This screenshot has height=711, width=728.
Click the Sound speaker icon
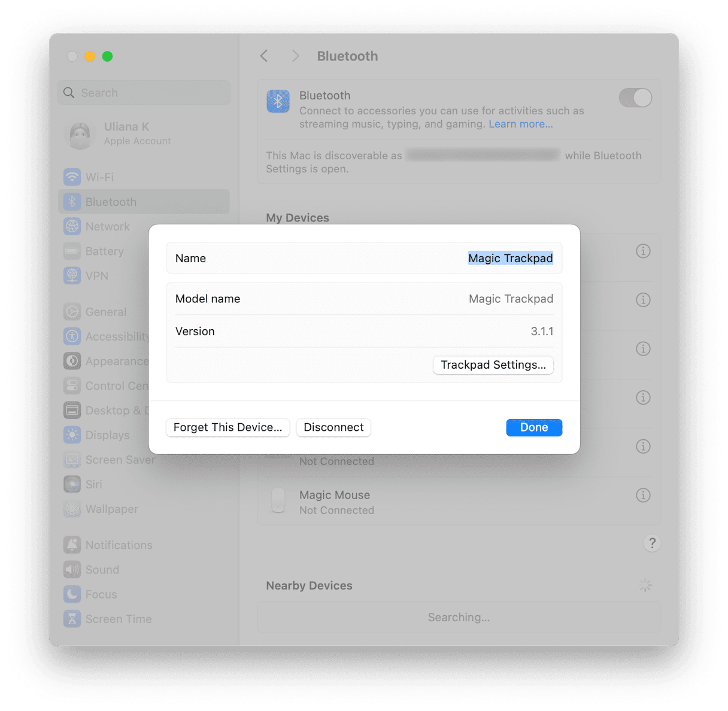coord(72,570)
